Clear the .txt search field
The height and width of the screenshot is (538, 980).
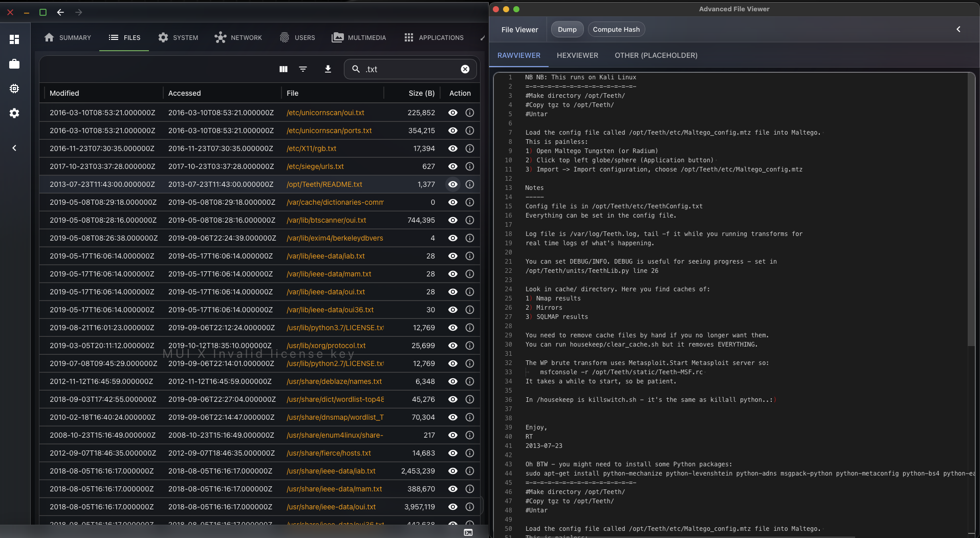pyautogui.click(x=465, y=69)
